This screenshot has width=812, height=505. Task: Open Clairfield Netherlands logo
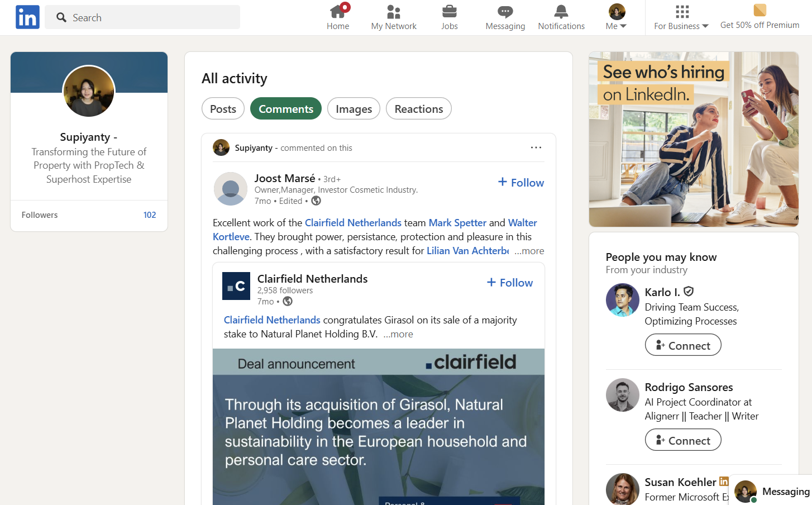point(236,286)
